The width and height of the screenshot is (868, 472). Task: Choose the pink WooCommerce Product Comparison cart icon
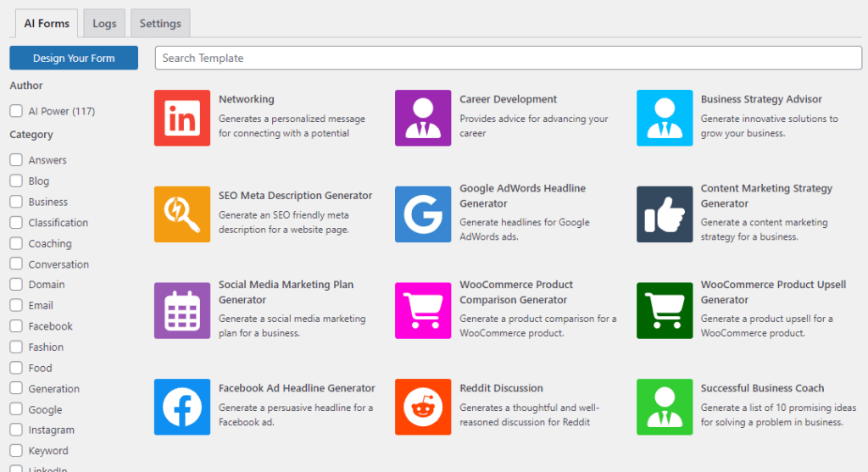pos(423,310)
